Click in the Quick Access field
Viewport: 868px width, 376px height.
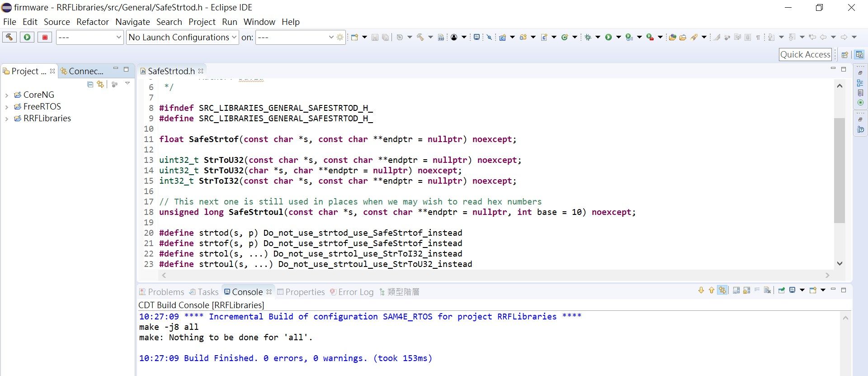(x=805, y=55)
